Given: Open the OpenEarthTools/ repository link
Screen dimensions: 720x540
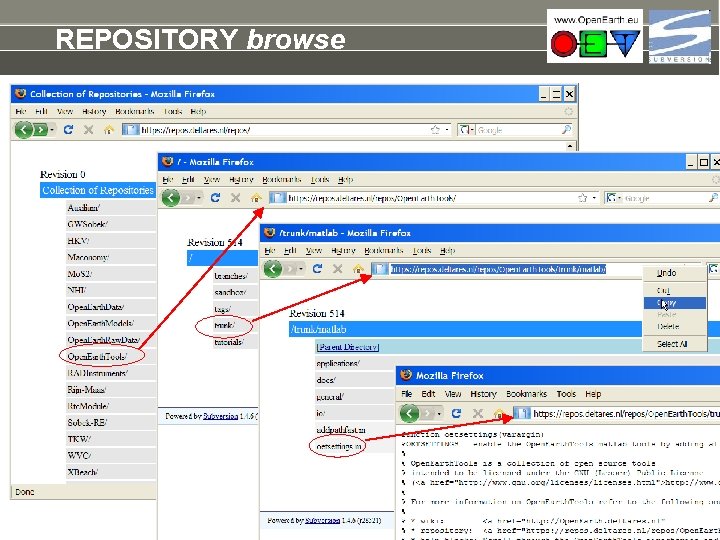Looking at the screenshot, I should pyautogui.click(x=97, y=356).
